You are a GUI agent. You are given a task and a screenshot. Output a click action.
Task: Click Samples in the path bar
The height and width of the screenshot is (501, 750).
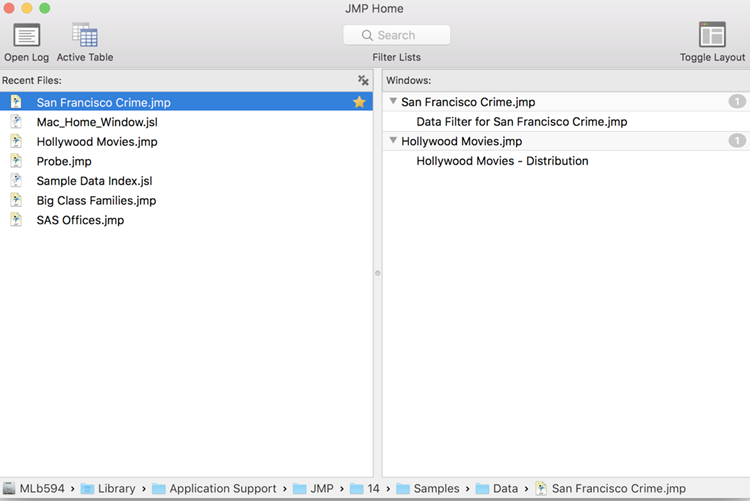[436, 489]
